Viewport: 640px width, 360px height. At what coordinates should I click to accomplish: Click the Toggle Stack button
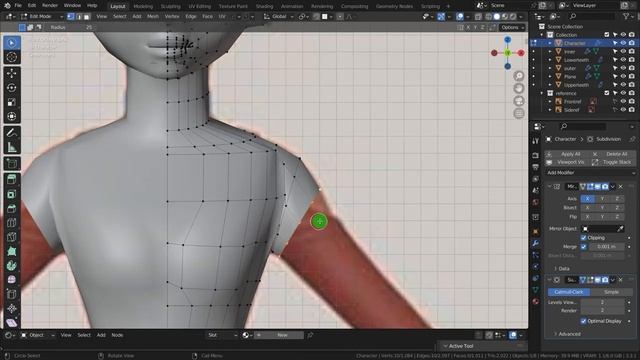coord(613,162)
